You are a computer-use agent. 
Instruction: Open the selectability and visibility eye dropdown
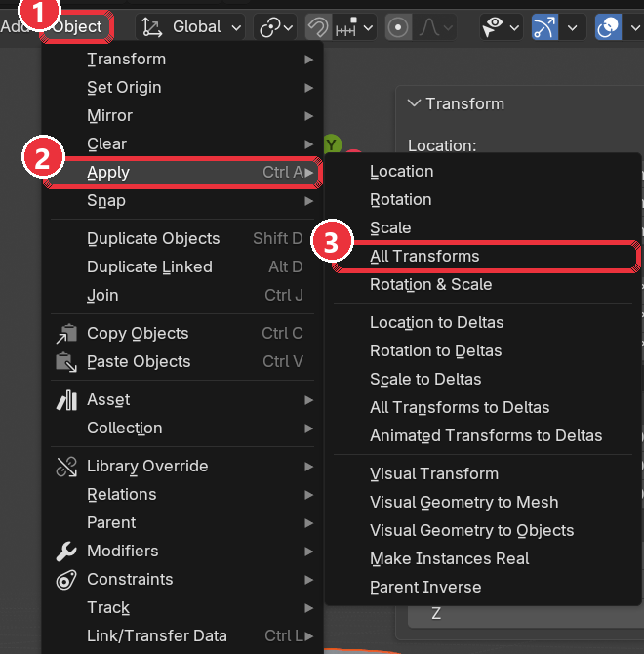click(x=501, y=27)
